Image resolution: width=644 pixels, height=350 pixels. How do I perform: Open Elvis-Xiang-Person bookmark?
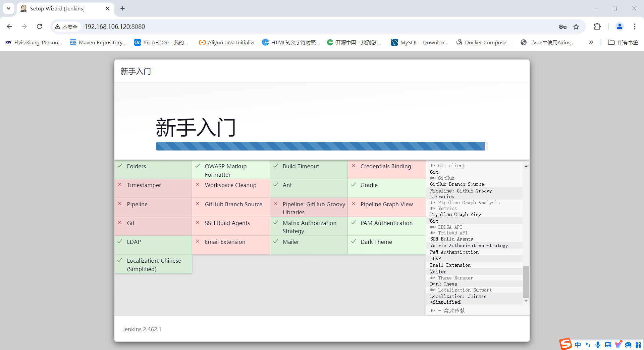(34, 42)
